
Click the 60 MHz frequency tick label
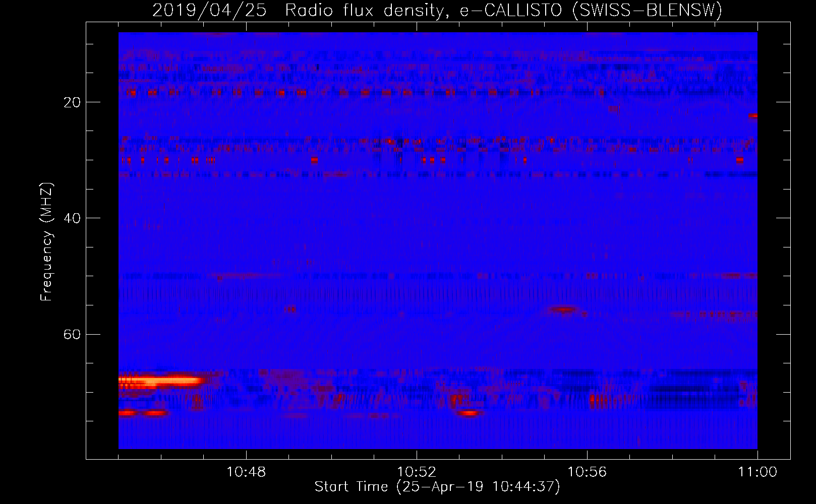coord(72,334)
